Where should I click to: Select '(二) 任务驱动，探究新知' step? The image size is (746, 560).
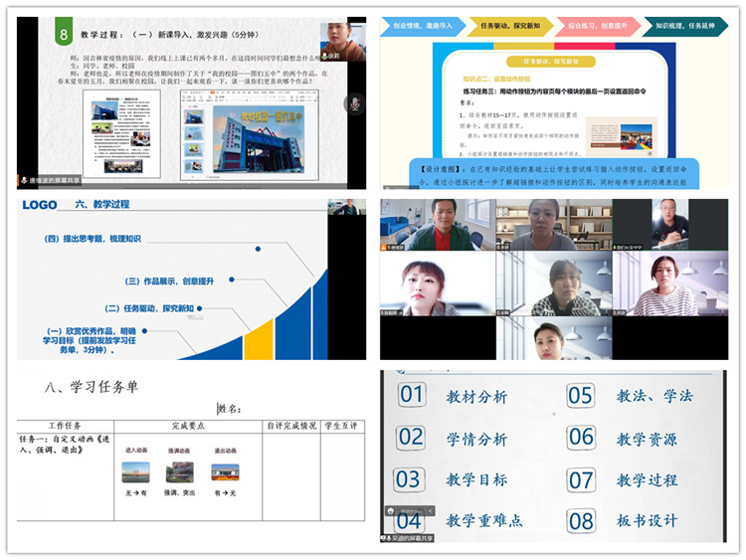coord(149,308)
